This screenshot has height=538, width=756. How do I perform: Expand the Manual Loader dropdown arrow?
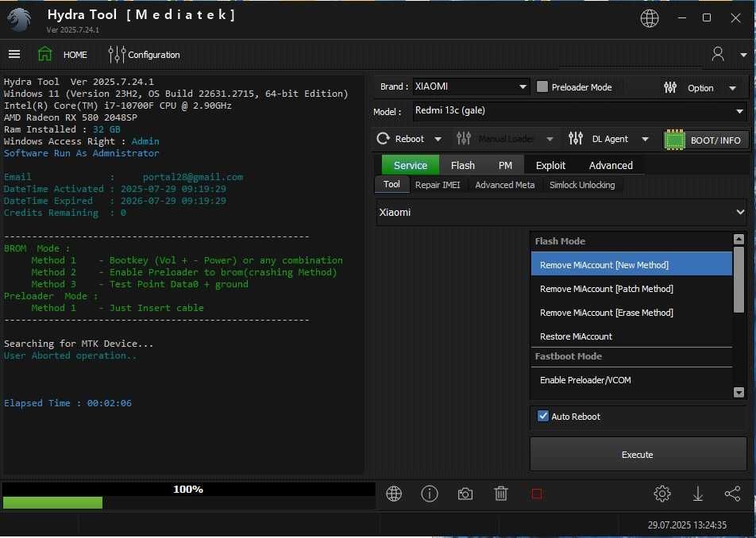point(550,139)
